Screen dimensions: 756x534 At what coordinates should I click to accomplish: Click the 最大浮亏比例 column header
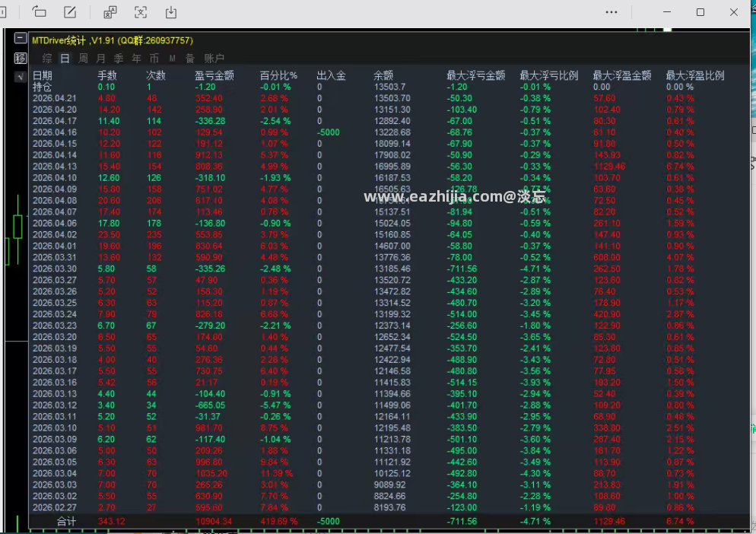pos(548,75)
